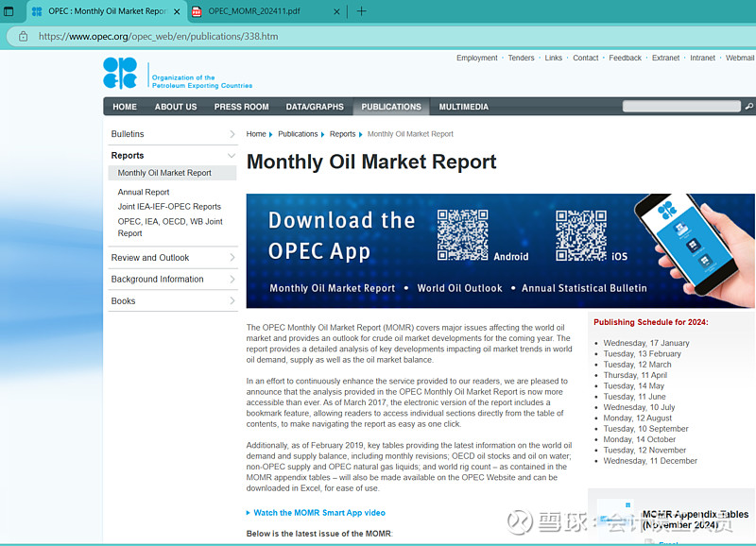
Task: Open the Webmail link
Action: click(740, 58)
